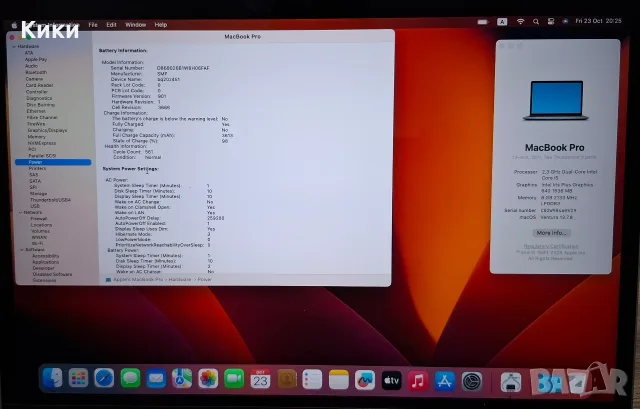Select FireWire in sidebar
Image resolution: width=640 pixels, height=409 pixels.
36,124
